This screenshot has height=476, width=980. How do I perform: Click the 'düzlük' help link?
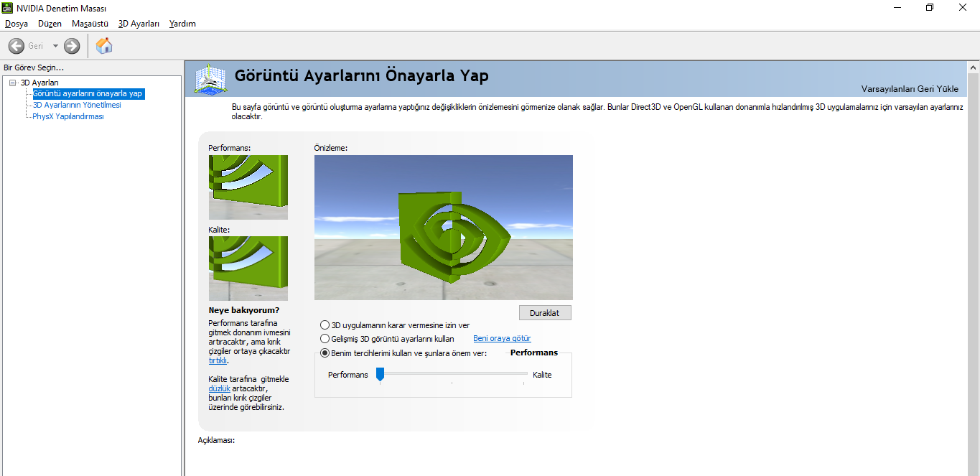pyautogui.click(x=219, y=388)
